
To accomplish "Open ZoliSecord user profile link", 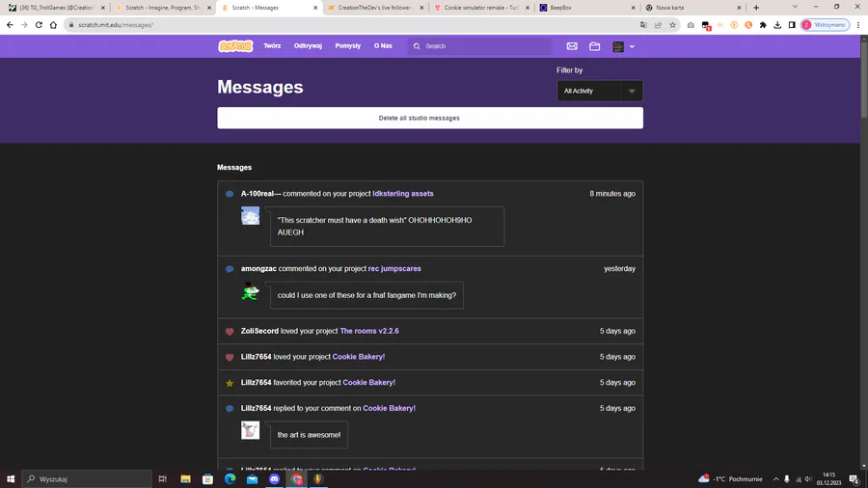I will [x=259, y=331].
